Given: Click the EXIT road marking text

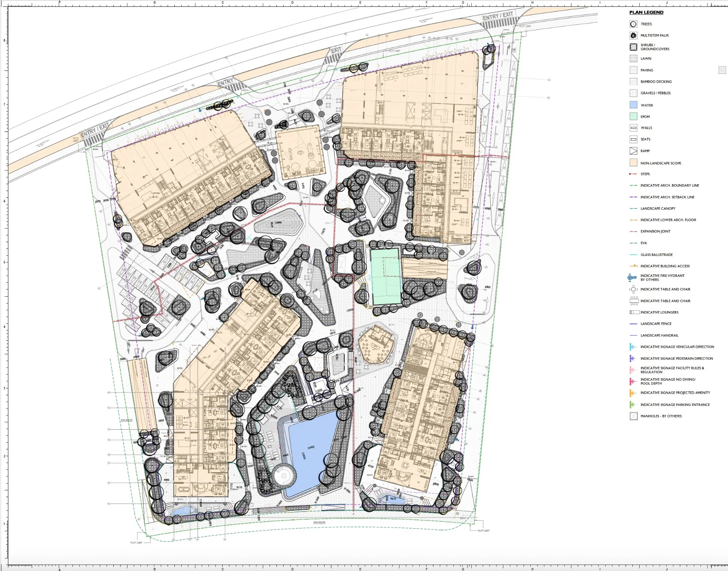Looking at the screenshot, I should pos(336,50).
